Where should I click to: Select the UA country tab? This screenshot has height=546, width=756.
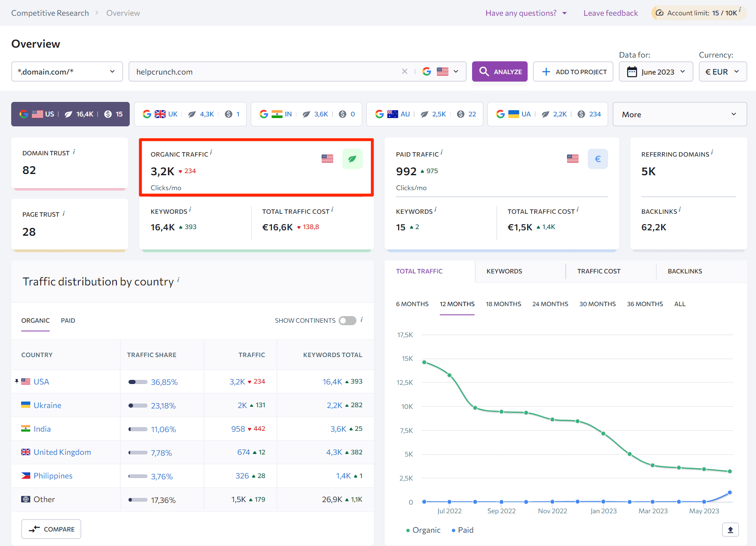click(x=548, y=114)
